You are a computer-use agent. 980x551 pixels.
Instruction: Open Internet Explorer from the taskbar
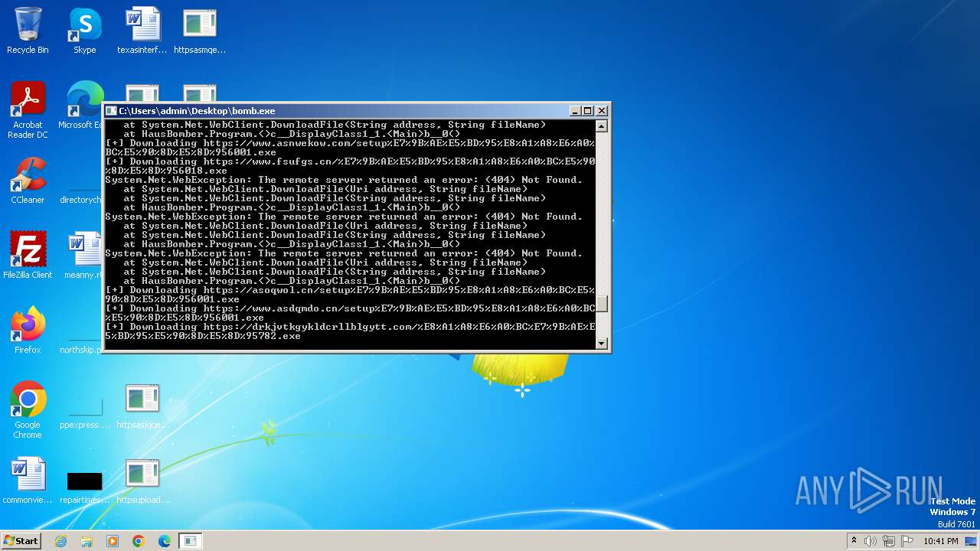pos(60,541)
